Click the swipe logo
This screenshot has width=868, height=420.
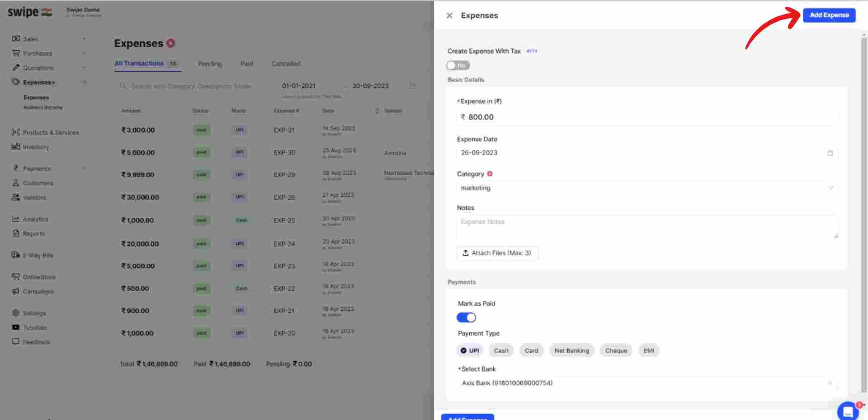(x=30, y=12)
